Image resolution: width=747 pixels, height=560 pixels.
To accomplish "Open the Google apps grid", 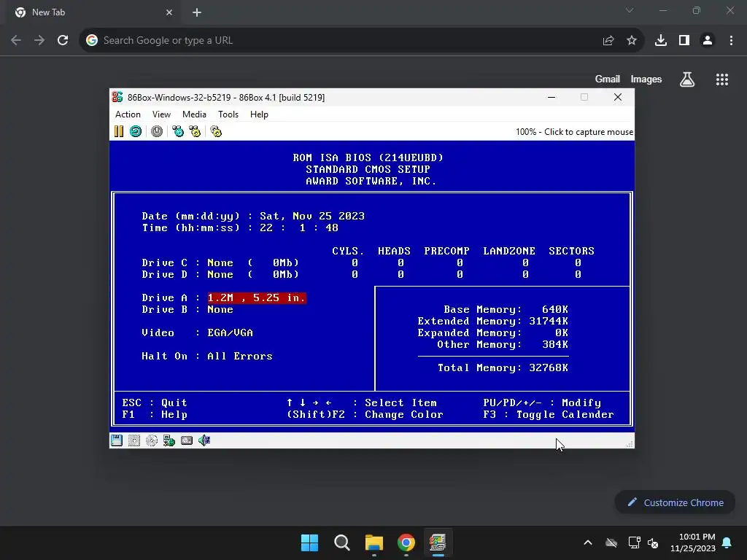I will click(x=722, y=79).
